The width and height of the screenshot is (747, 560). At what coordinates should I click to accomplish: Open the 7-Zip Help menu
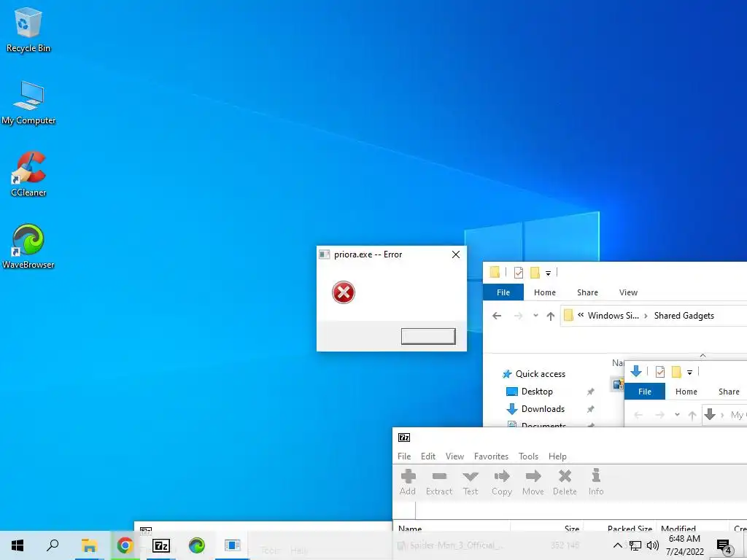coord(557,456)
